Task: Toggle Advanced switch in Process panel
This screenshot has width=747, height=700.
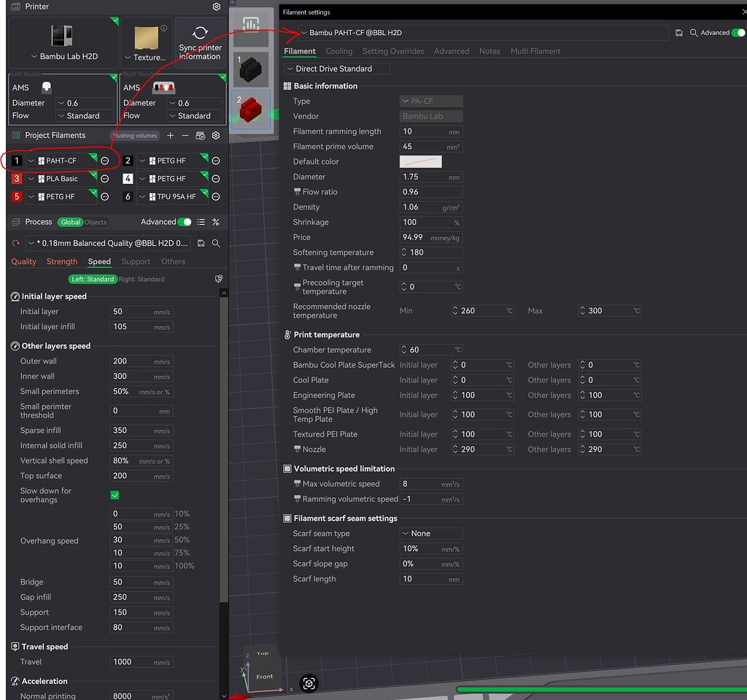Action: 185,222
